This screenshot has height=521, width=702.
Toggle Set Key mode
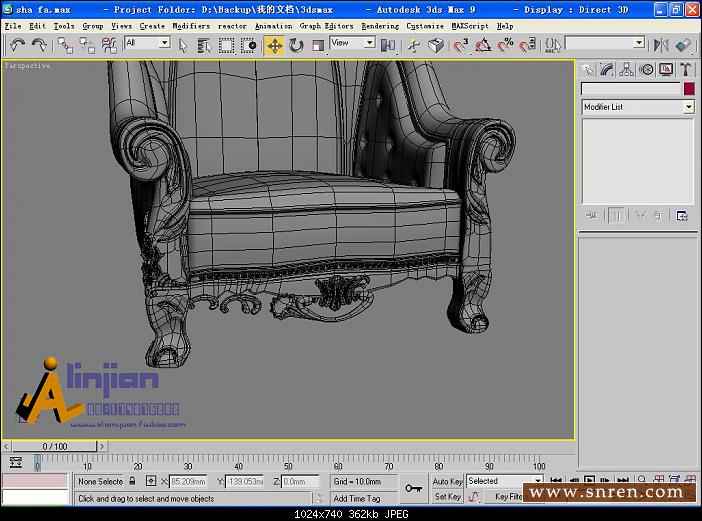[446, 497]
